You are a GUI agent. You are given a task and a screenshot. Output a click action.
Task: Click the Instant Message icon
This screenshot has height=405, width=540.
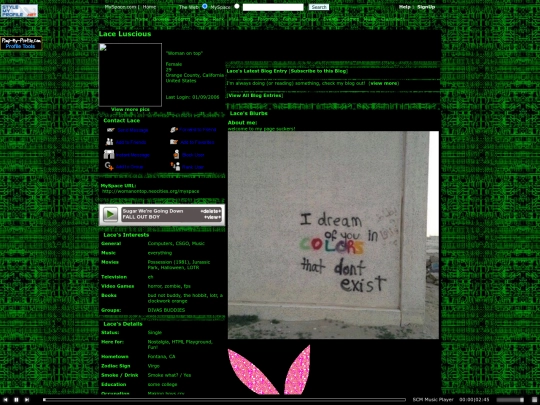(x=109, y=154)
